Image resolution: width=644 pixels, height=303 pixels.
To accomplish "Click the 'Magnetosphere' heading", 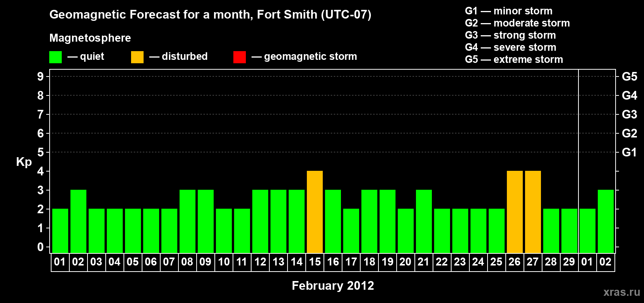I will (x=90, y=38).
